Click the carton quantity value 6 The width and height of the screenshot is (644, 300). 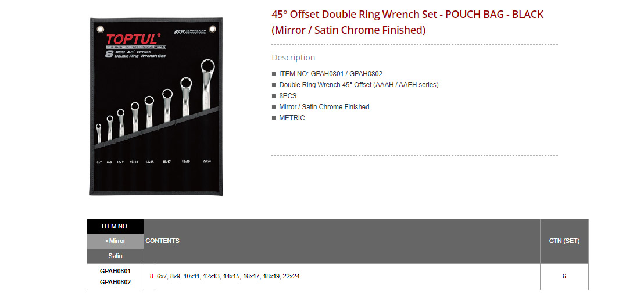coord(564,277)
